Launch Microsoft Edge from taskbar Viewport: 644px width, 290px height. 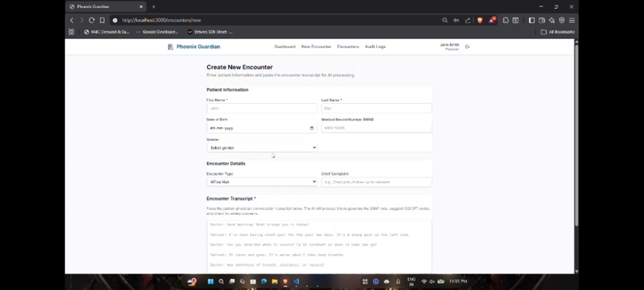(264, 281)
